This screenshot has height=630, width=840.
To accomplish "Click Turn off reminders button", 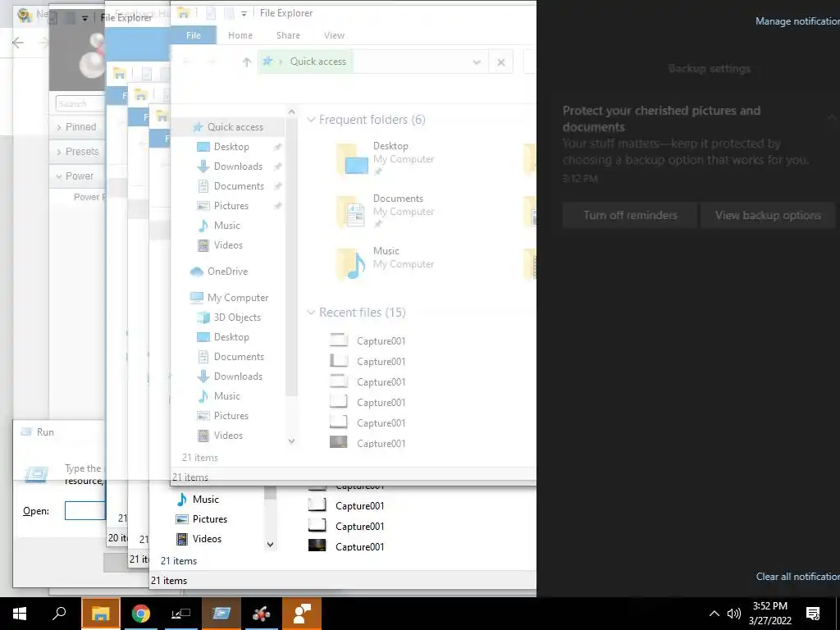I will point(630,216).
